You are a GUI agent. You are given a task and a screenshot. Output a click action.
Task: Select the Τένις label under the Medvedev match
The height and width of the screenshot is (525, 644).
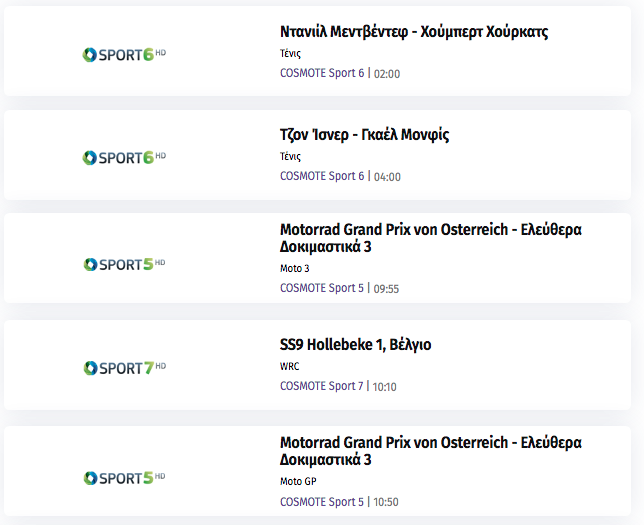[290, 53]
